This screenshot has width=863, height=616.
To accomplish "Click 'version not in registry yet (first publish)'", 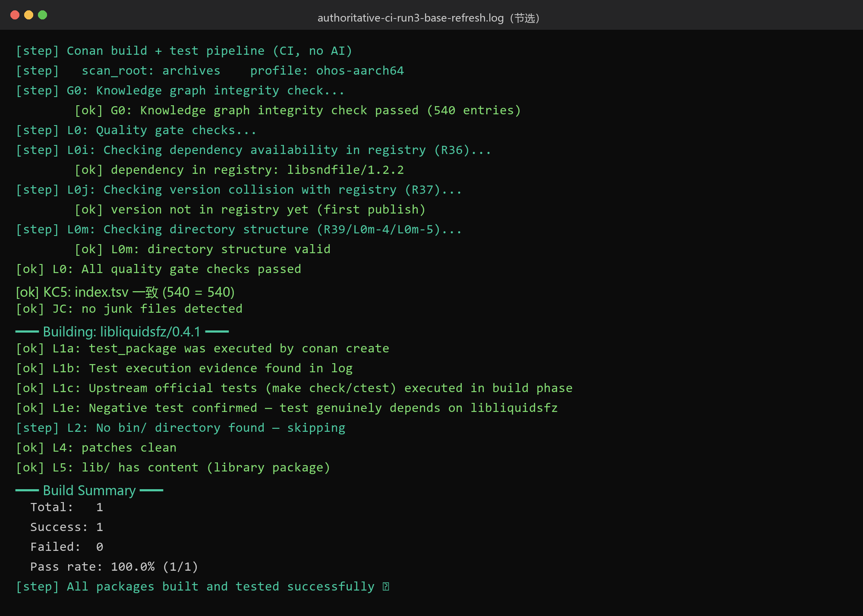I will click(x=250, y=210).
